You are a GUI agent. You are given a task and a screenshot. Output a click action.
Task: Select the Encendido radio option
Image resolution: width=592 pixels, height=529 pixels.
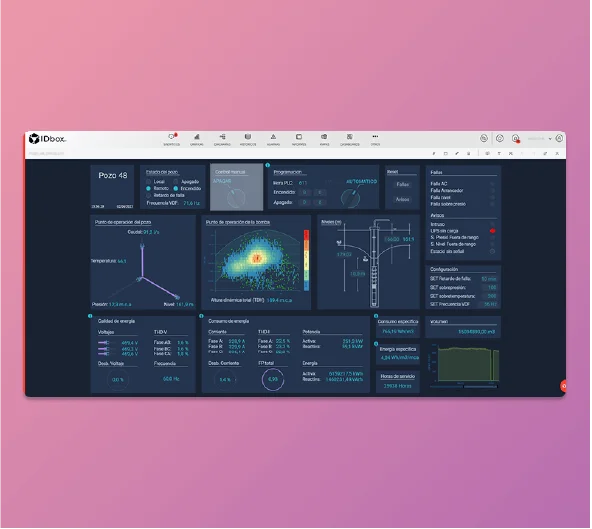[176, 188]
